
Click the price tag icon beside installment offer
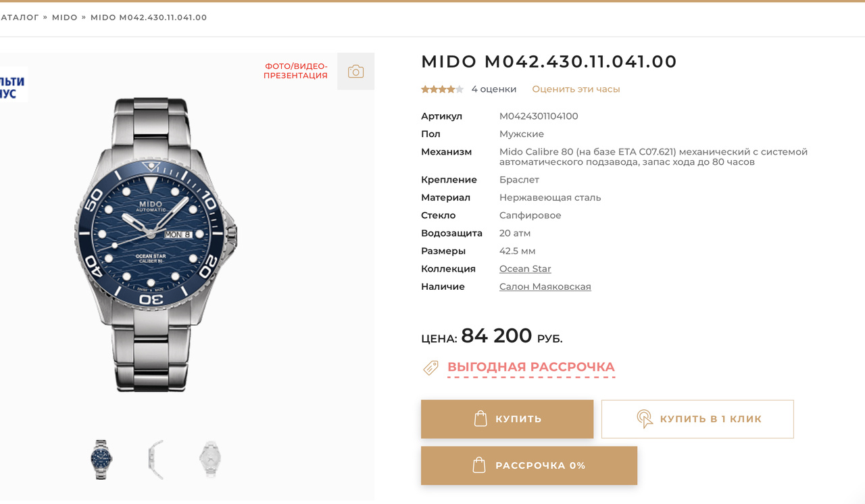(x=430, y=368)
